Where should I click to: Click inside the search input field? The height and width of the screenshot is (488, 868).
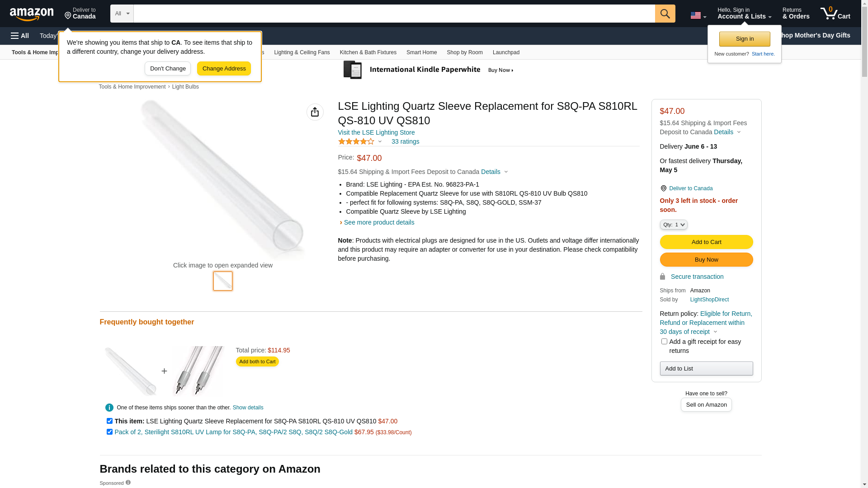pyautogui.click(x=394, y=14)
